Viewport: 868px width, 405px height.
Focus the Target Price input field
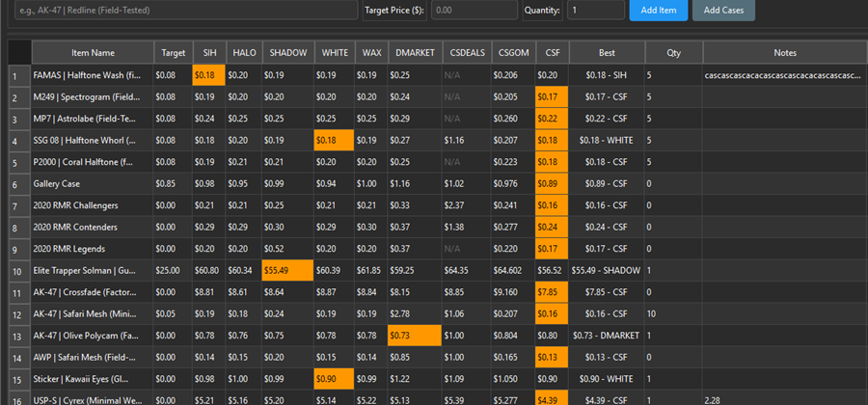[x=475, y=10]
